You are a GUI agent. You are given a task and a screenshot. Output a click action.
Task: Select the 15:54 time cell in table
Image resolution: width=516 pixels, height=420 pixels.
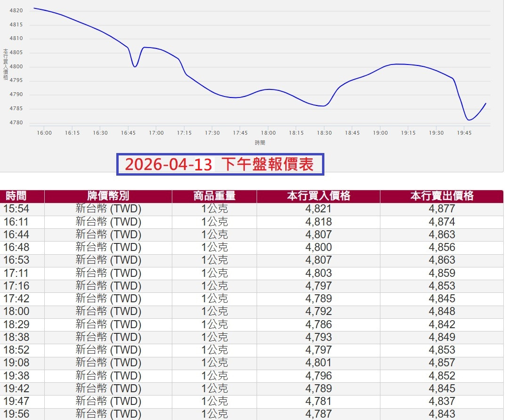(x=16, y=209)
